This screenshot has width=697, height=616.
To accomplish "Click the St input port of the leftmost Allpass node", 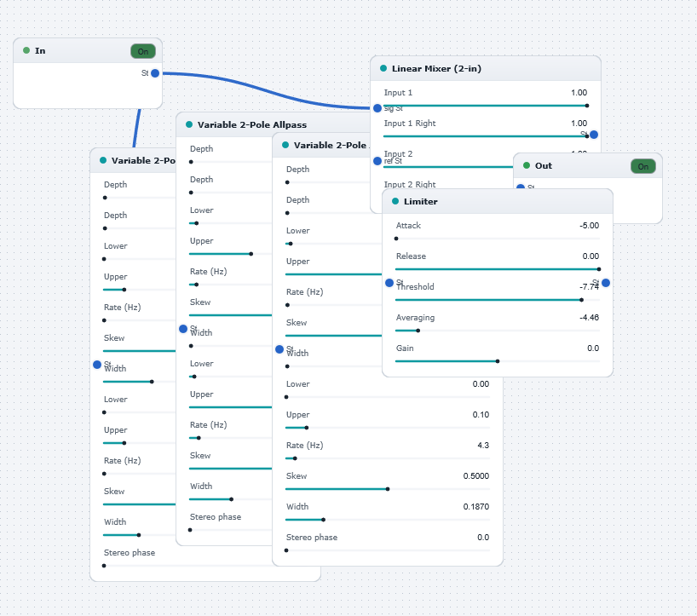I will tap(97, 365).
